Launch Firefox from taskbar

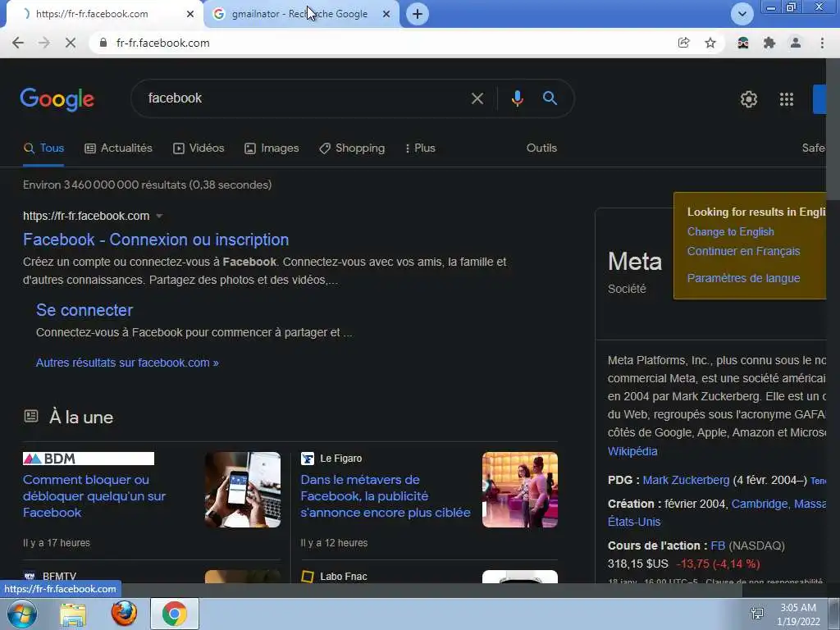coord(124,614)
